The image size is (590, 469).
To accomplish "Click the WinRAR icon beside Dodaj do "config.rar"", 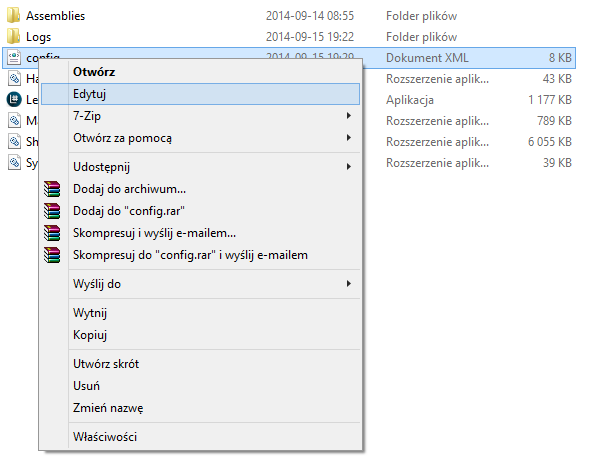I will [52, 211].
